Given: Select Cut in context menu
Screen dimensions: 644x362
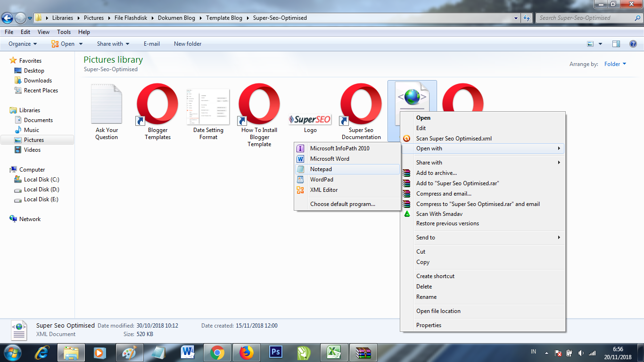Looking at the screenshot, I should 483,252.
